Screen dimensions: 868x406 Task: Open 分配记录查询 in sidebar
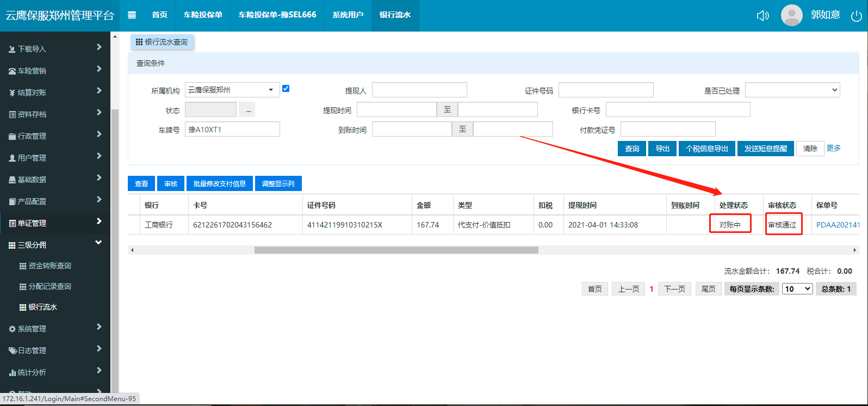click(x=49, y=286)
